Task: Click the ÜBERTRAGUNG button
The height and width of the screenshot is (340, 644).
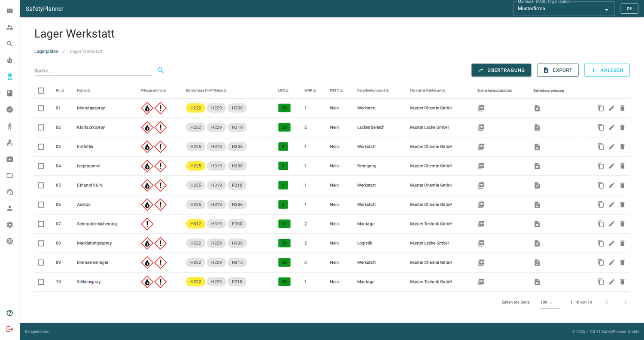Action: (x=501, y=70)
